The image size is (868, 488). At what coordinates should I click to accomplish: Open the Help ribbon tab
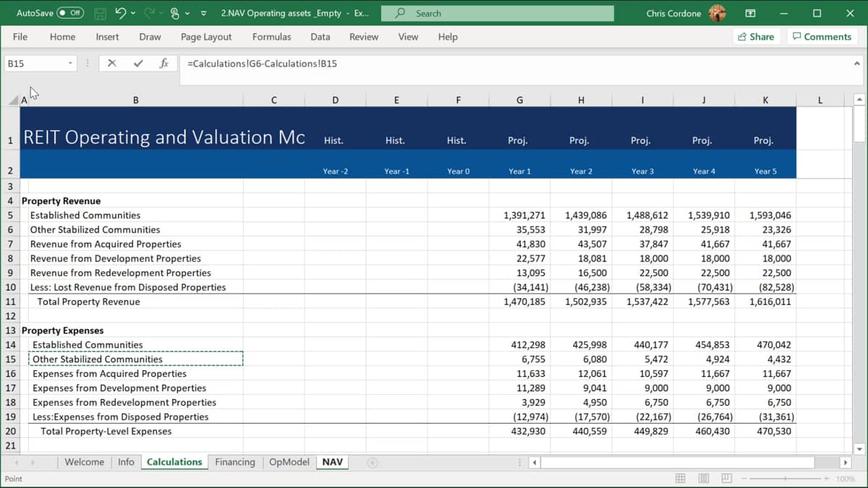coord(448,37)
